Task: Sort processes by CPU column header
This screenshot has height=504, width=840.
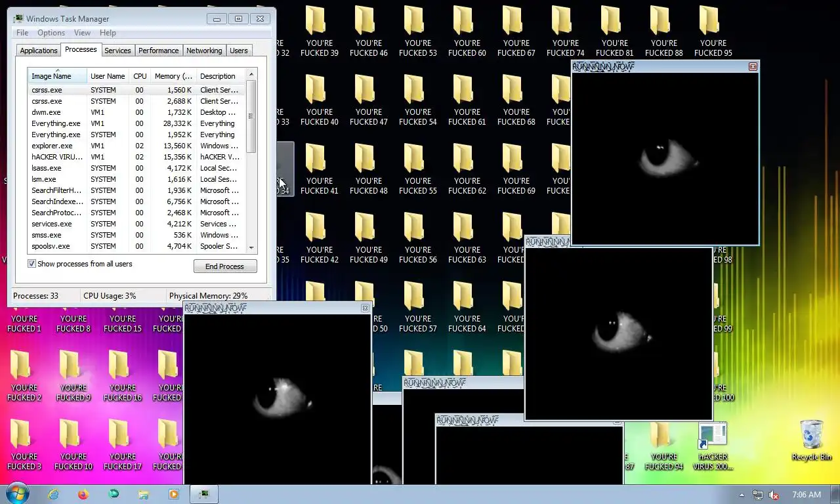Action: click(140, 76)
